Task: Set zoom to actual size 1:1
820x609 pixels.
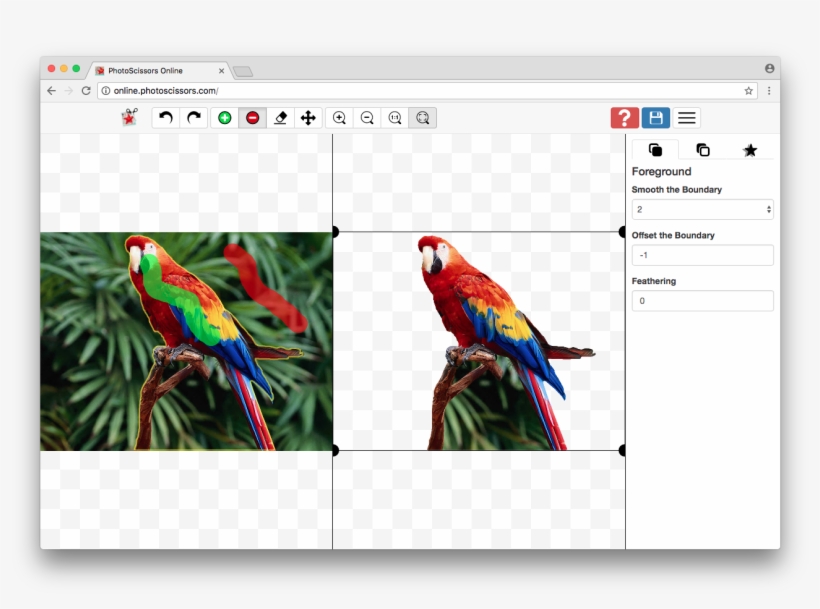Action: click(395, 118)
